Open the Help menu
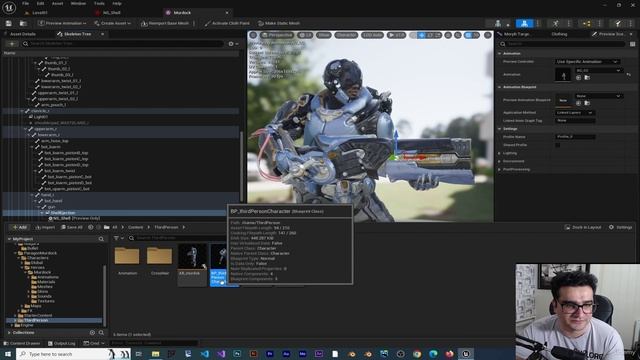The image size is (640, 360). click(117, 3)
